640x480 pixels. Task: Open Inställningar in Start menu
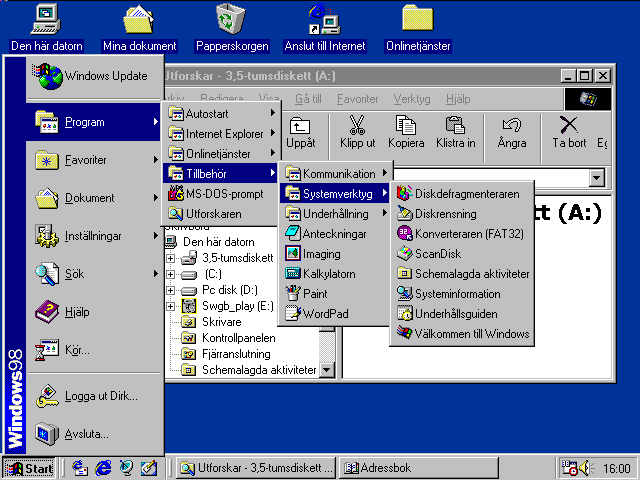pos(94,236)
